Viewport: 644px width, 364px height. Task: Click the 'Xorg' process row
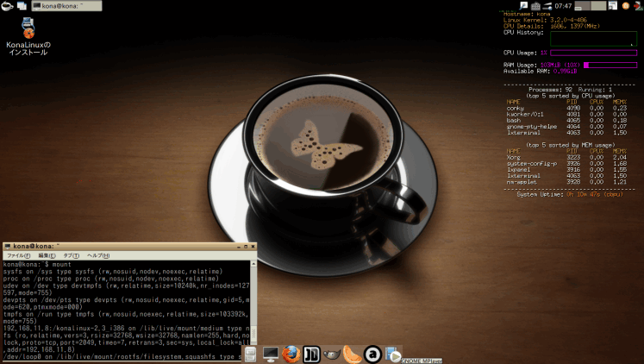(566, 157)
